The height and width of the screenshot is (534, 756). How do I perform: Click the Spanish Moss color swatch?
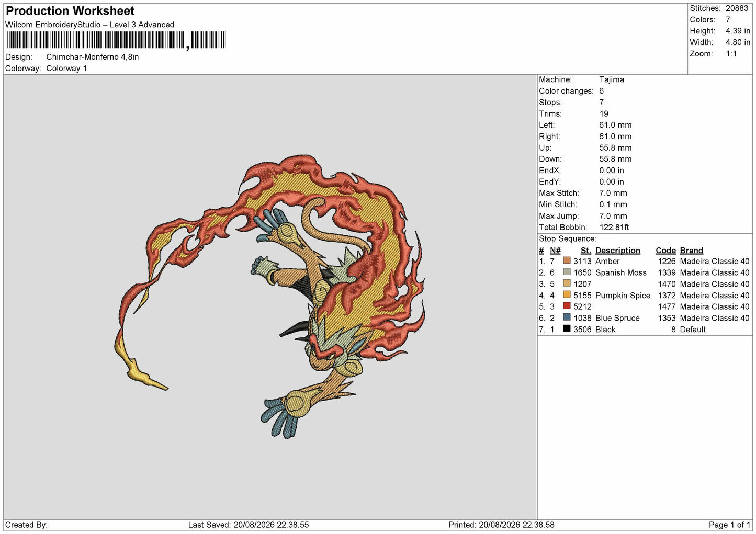(567, 272)
